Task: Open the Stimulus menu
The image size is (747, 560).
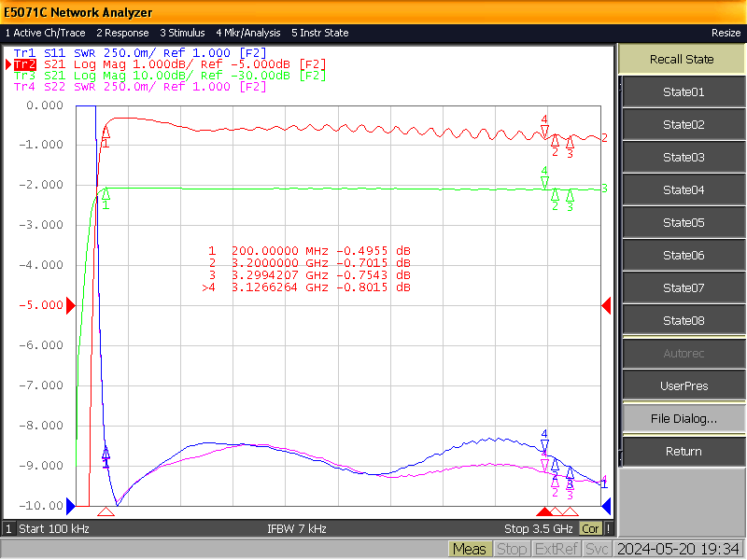Action: [x=182, y=33]
